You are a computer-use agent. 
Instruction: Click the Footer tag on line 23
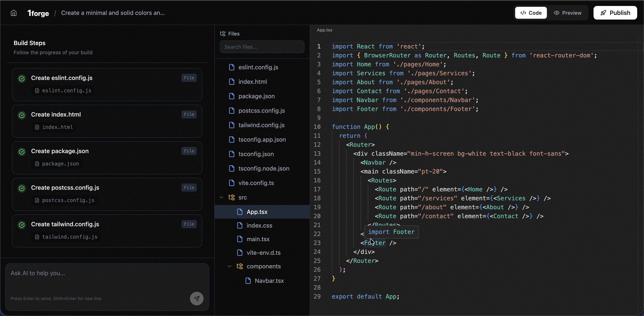[375, 243]
